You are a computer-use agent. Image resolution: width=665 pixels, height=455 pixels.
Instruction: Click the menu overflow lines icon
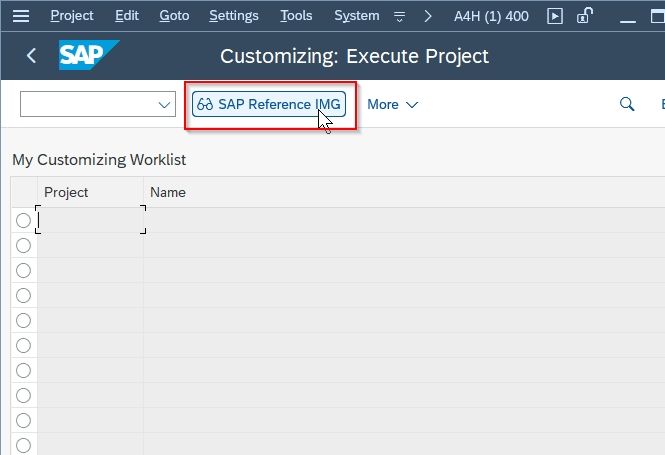click(399, 17)
